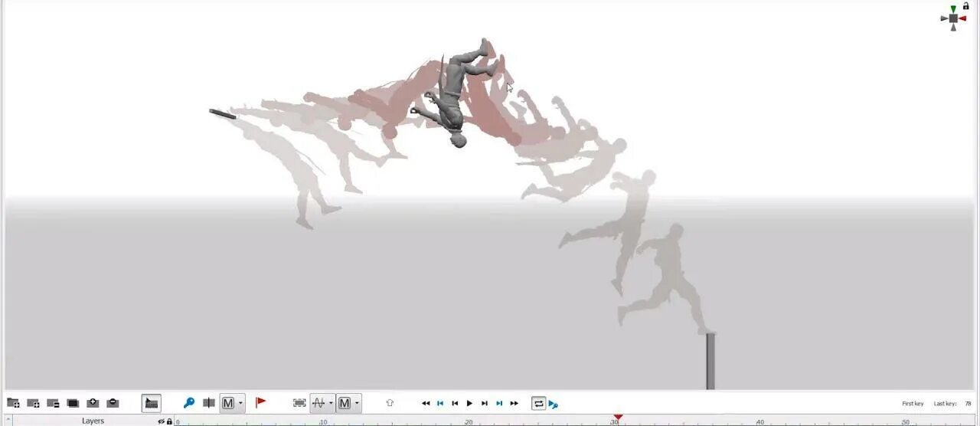Click the Last key label
980x426 pixels.
(945, 404)
